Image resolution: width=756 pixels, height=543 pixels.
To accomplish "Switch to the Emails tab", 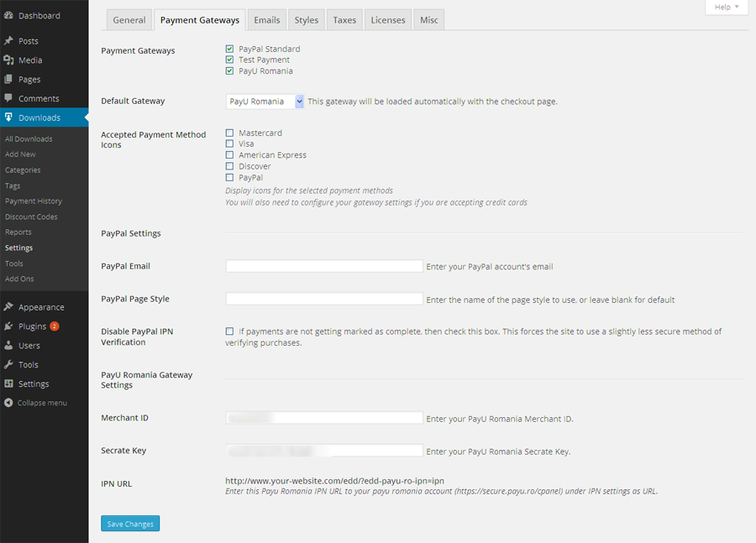I will 266,19.
